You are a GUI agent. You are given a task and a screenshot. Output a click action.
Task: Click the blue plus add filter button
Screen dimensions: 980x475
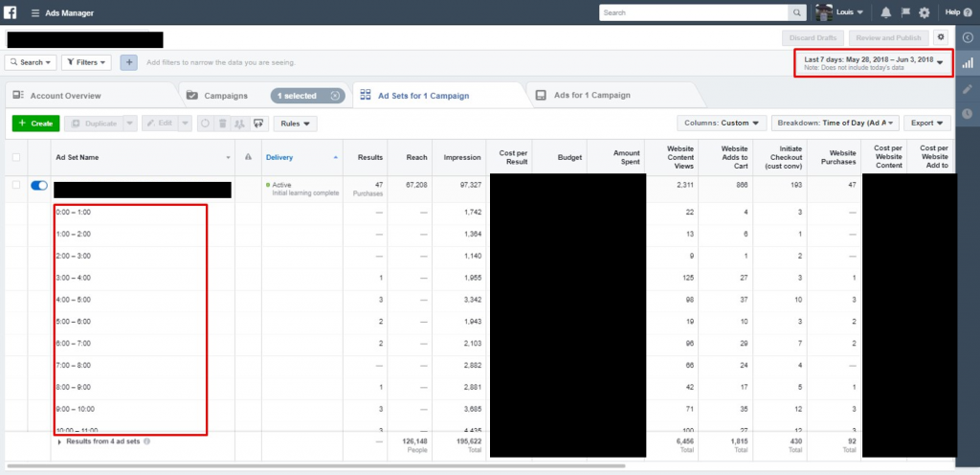tap(129, 62)
